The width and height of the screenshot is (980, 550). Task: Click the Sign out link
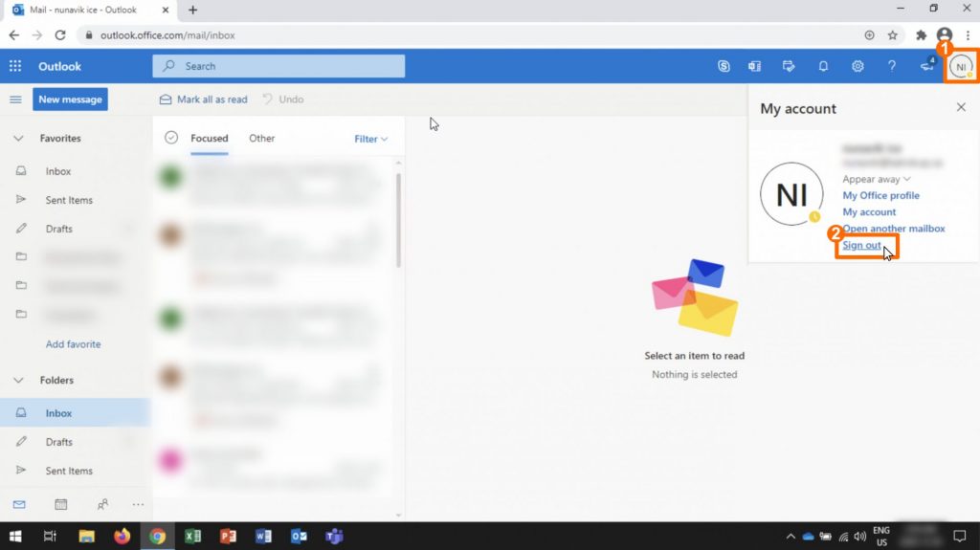pyautogui.click(x=861, y=245)
